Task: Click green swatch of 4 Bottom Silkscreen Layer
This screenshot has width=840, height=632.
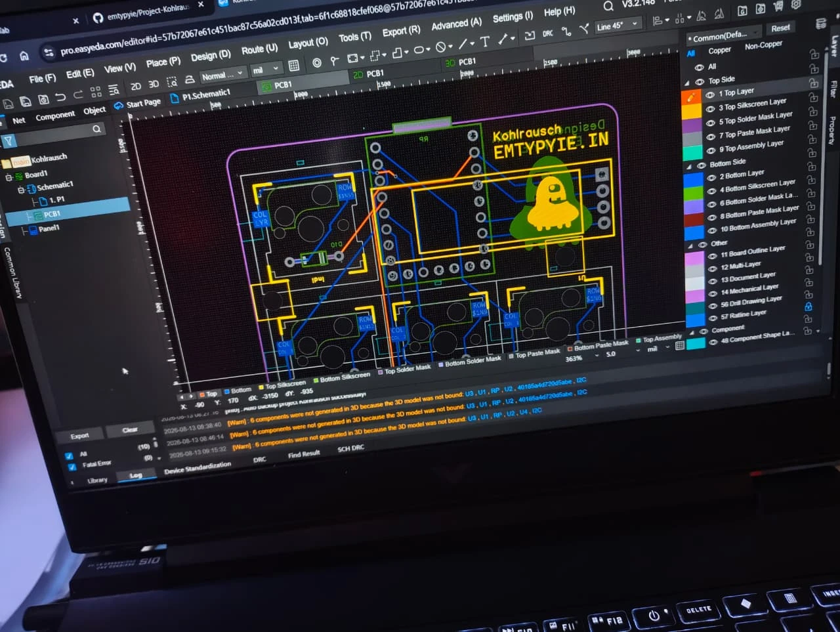Action: [x=694, y=194]
